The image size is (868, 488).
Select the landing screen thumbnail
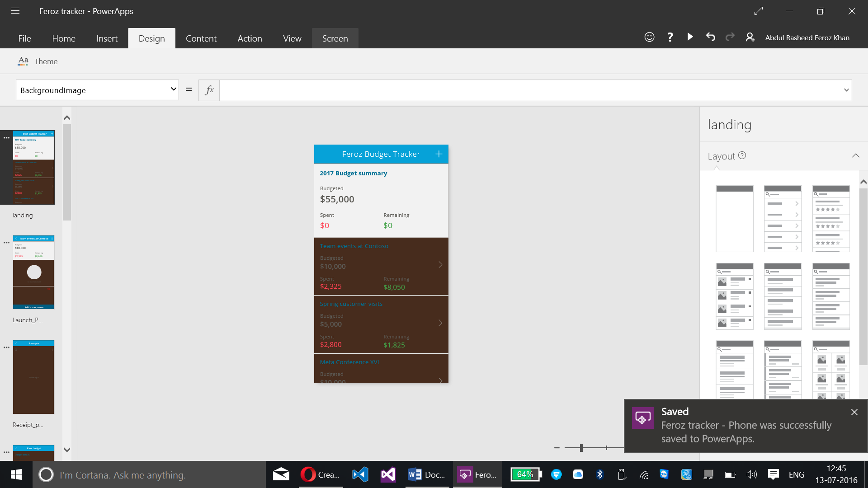pos(33,168)
